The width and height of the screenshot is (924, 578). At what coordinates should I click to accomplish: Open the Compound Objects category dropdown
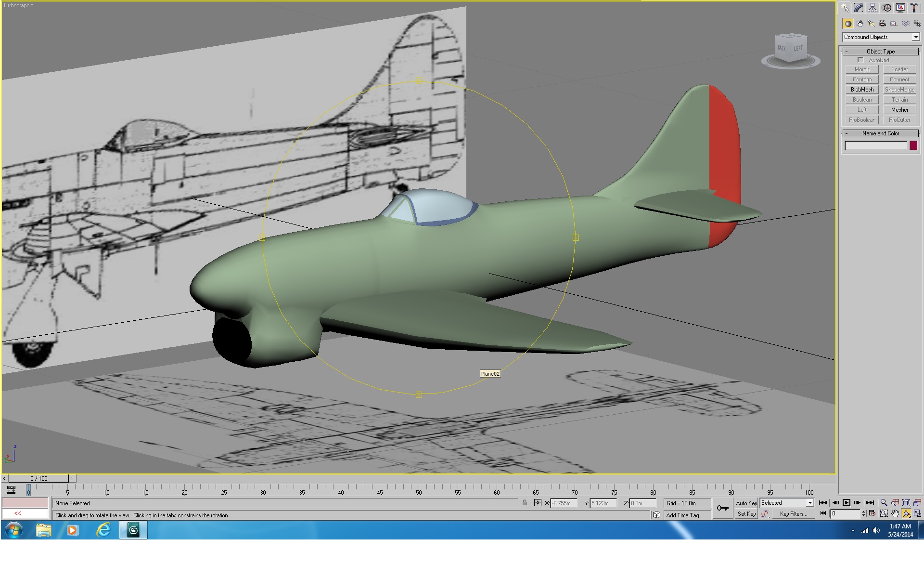pos(881,37)
